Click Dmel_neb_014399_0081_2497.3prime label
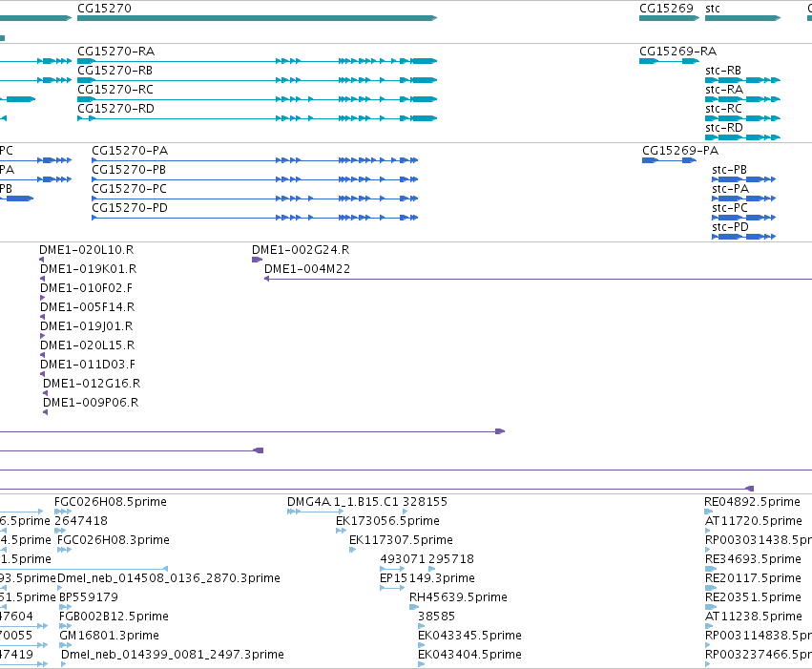812x669 pixels. (173, 656)
